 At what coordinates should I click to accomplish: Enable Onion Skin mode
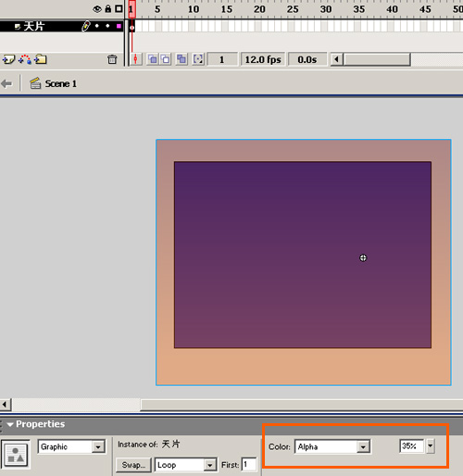point(153,59)
